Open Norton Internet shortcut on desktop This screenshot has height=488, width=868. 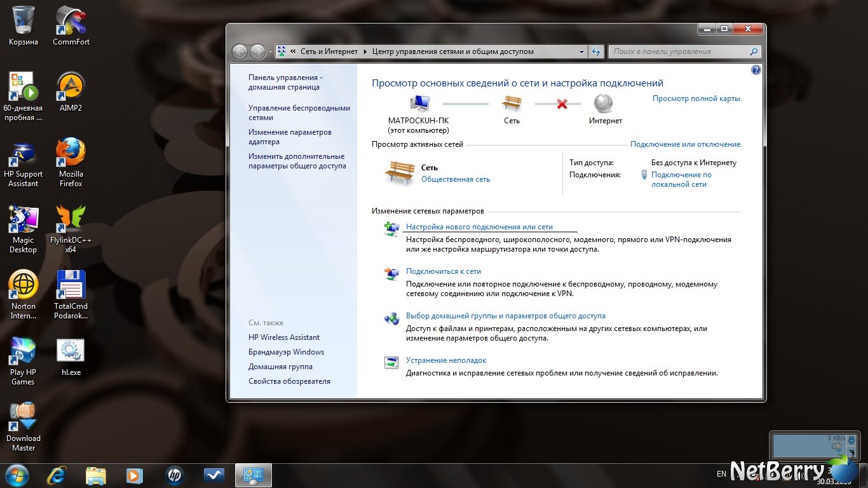coord(23,294)
